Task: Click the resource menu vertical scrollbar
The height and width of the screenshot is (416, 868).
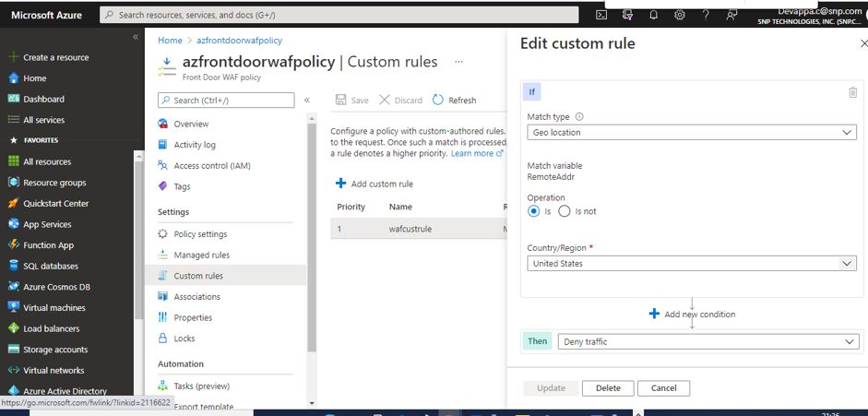Action: coord(311,238)
